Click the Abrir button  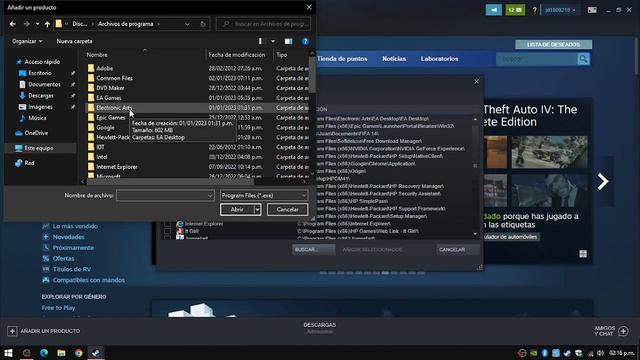(237, 209)
